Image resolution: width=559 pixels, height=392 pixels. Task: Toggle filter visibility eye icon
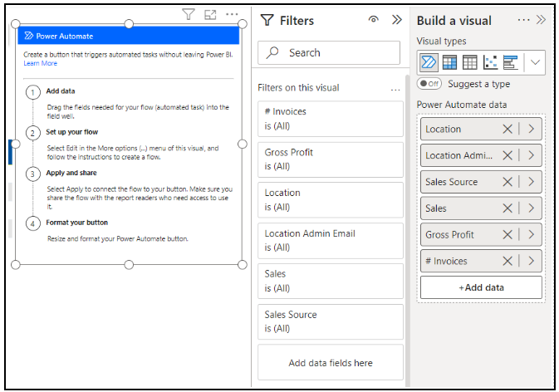(x=373, y=19)
